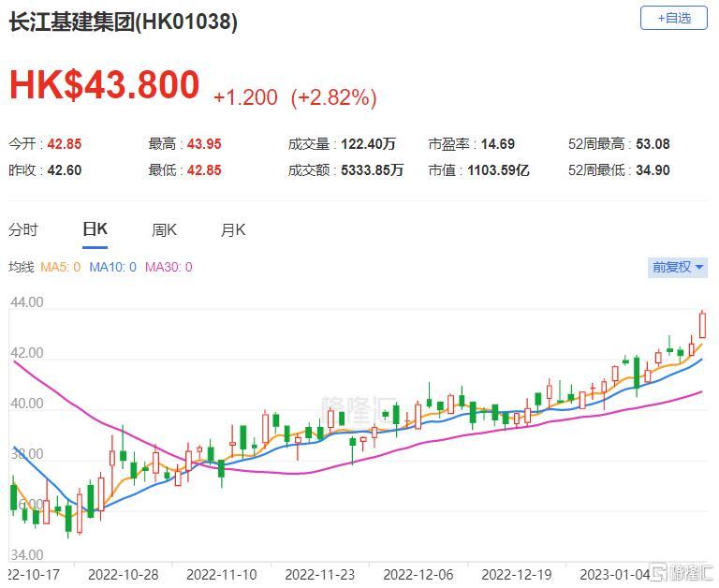The image size is (719, 588).
Task: Click the 52-week high value 53.08
Action: (x=653, y=144)
